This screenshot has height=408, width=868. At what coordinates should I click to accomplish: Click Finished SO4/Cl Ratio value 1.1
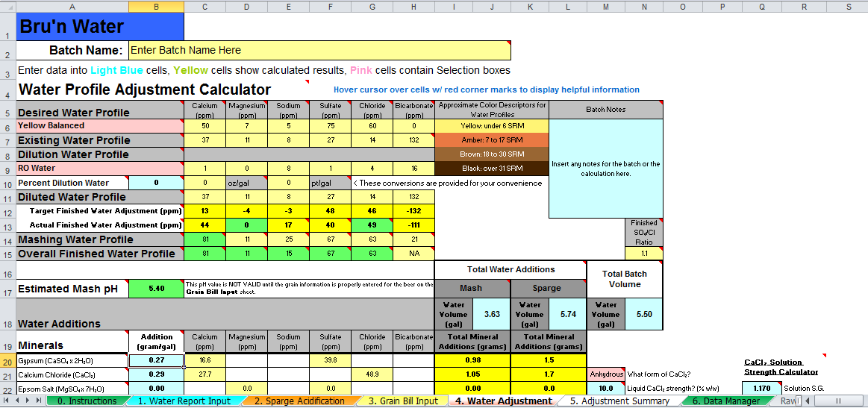(x=644, y=254)
